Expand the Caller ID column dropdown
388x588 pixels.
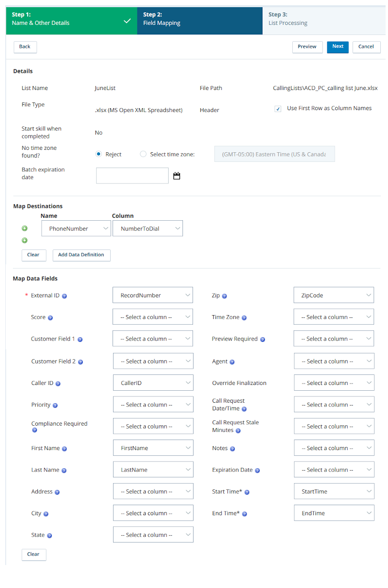(153, 383)
